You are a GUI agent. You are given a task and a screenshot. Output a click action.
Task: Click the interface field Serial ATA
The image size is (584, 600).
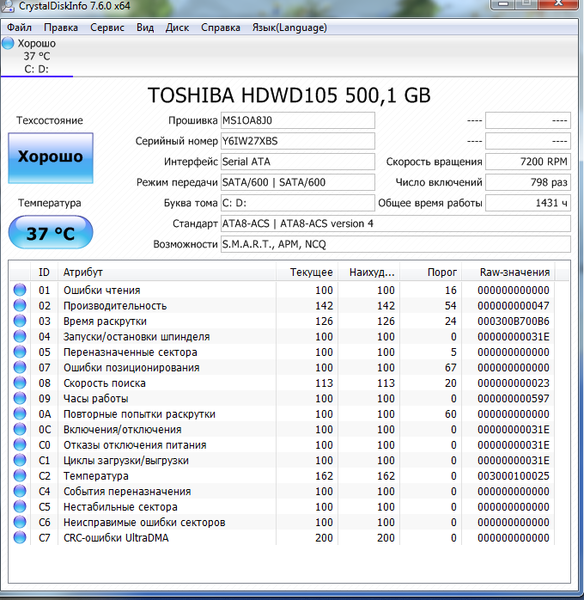[298, 162]
